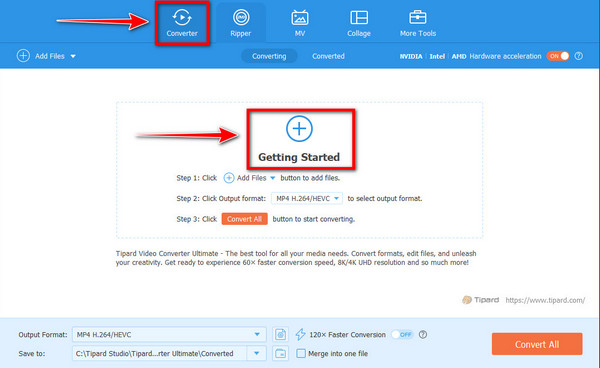Click the NVIDIA label

(x=411, y=56)
